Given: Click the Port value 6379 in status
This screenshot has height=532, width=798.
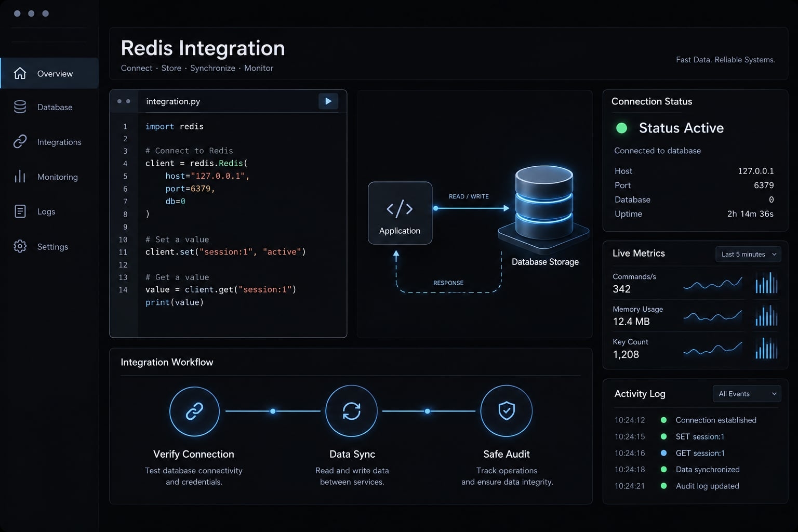Looking at the screenshot, I should 764,185.
